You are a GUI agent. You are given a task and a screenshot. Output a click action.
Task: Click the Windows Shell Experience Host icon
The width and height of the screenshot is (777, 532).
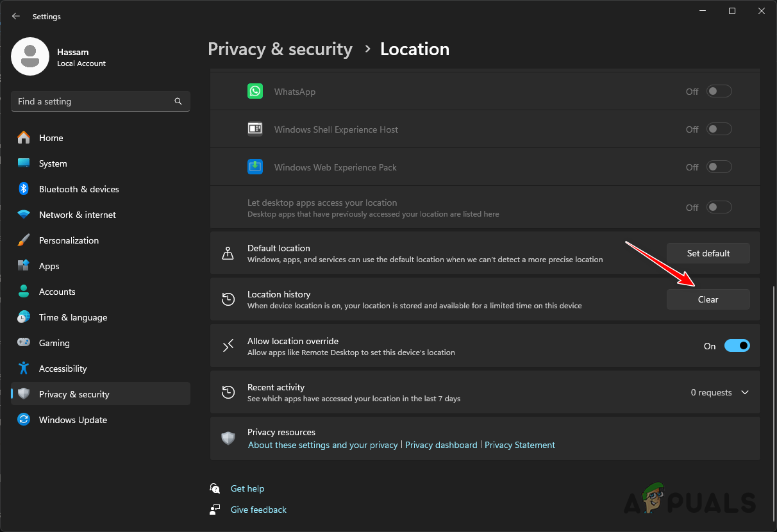click(x=255, y=129)
